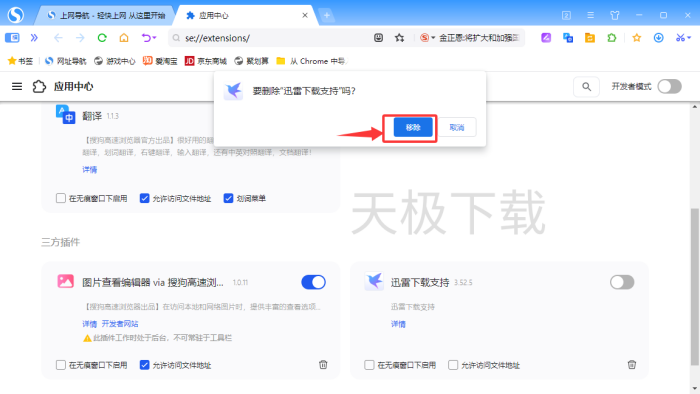Open the purple note extension icon
Screen dimensions: 700x394
[546, 38]
